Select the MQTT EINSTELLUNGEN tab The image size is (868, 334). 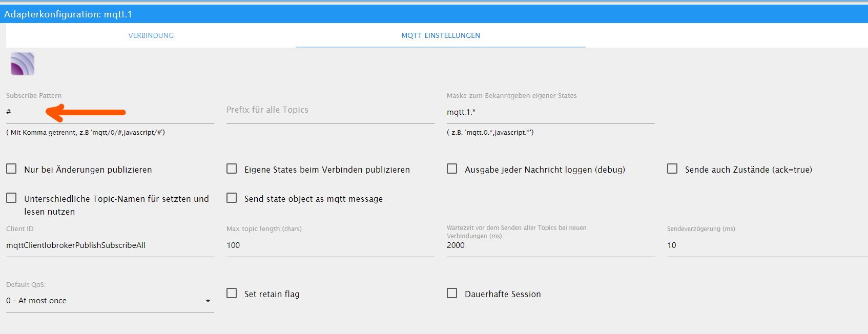pos(441,35)
